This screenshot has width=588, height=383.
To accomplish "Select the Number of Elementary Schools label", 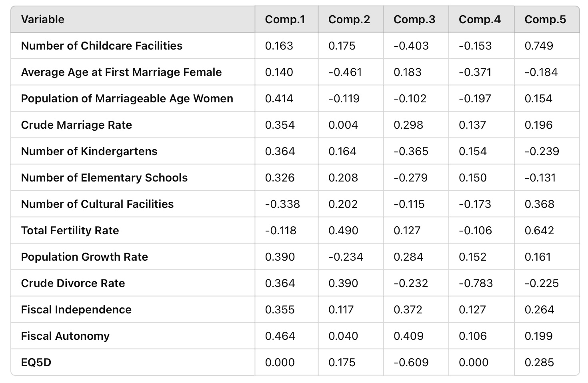I will tap(104, 178).
